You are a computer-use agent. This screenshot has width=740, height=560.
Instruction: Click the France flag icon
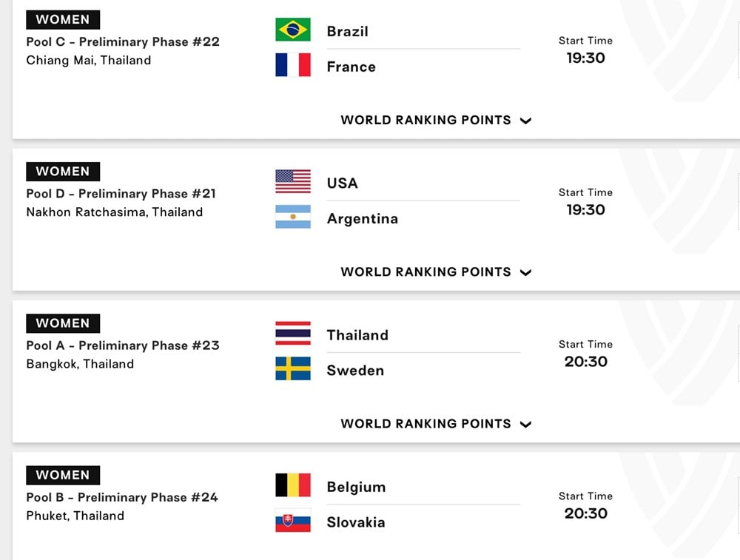(x=292, y=64)
